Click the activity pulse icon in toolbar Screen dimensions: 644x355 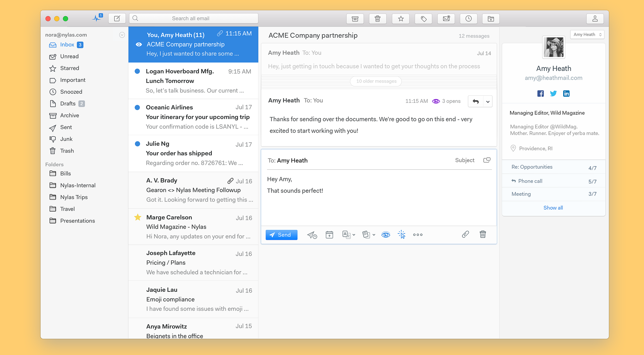(97, 18)
